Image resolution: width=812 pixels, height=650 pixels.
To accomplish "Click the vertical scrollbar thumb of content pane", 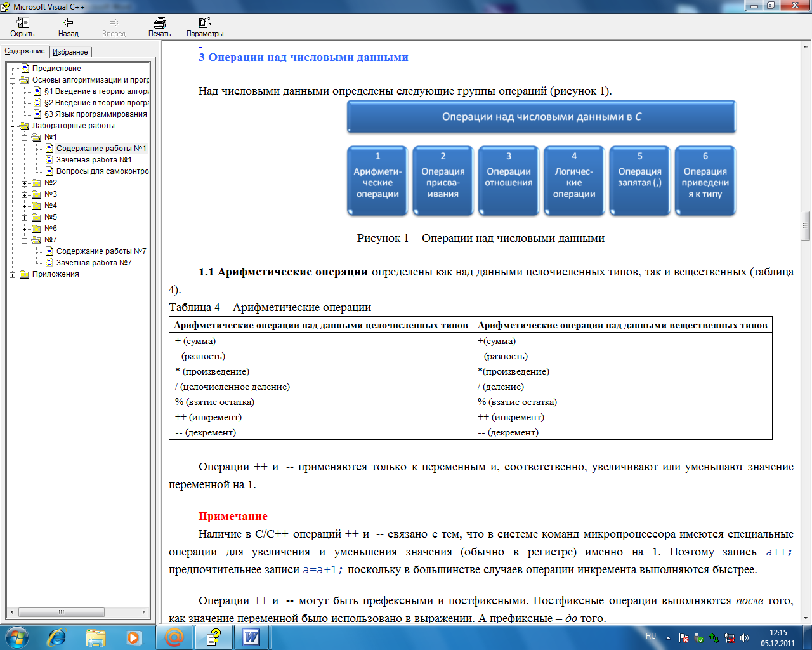I will point(806,225).
